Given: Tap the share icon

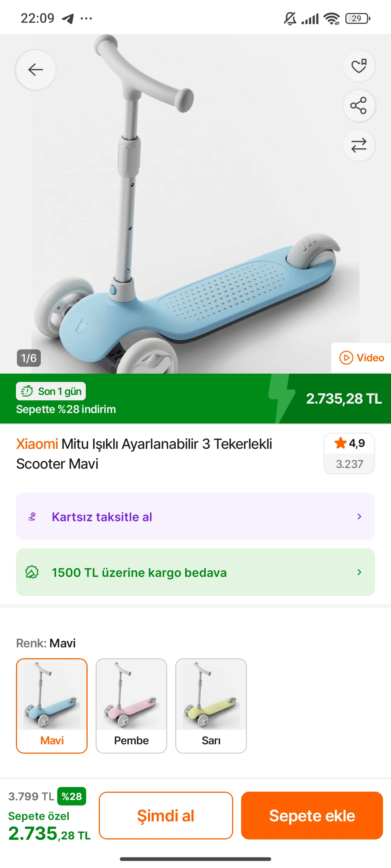Looking at the screenshot, I should click(x=359, y=106).
